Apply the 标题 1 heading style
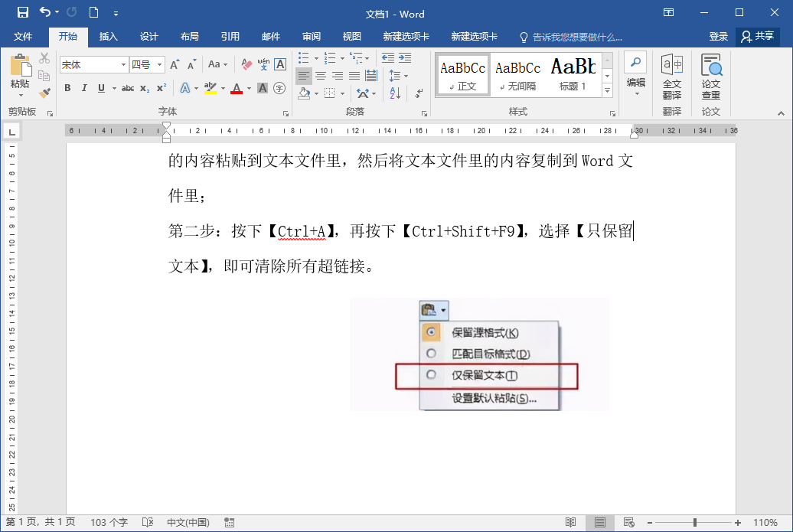The width and height of the screenshot is (793, 532). [573, 74]
